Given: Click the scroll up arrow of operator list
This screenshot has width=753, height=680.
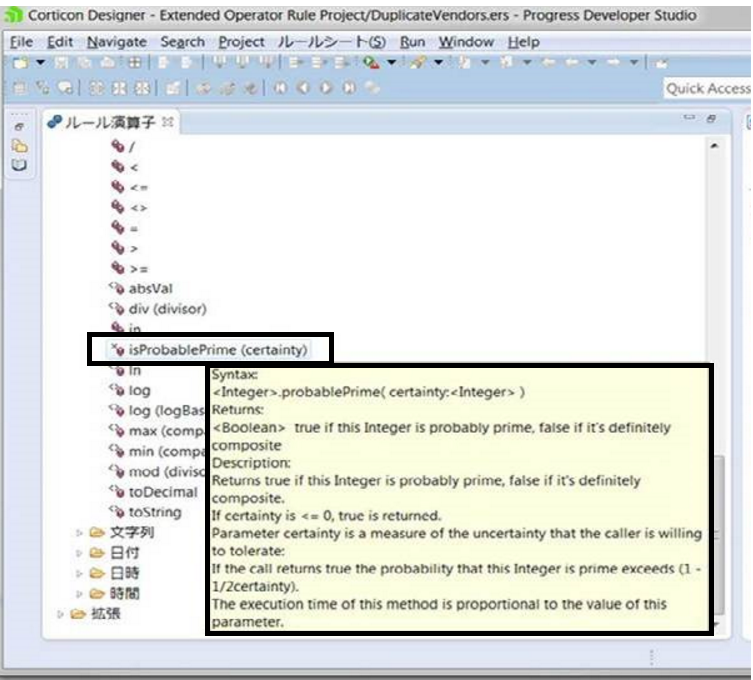Looking at the screenshot, I should pos(714,146).
